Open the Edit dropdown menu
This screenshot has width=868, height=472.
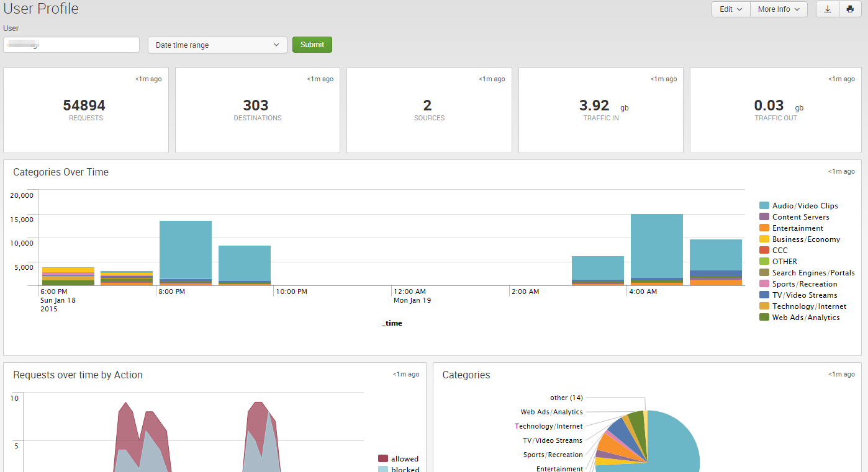(731, 9)
